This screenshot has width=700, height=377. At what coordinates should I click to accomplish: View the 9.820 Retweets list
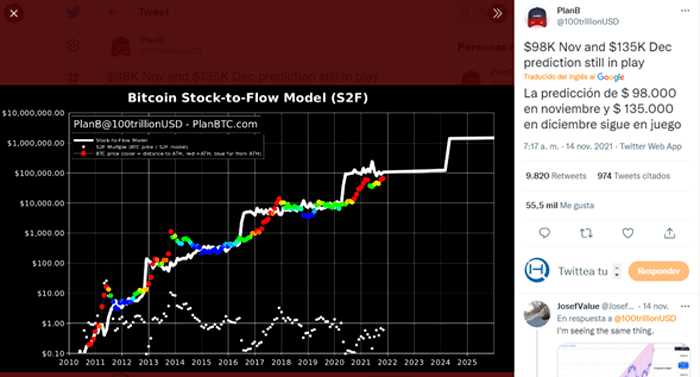click(556, 176)
